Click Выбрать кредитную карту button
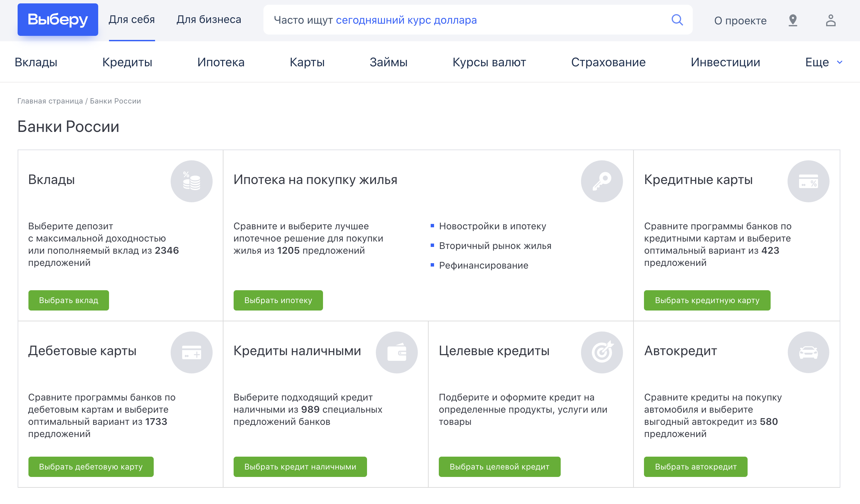 [707, 300]
